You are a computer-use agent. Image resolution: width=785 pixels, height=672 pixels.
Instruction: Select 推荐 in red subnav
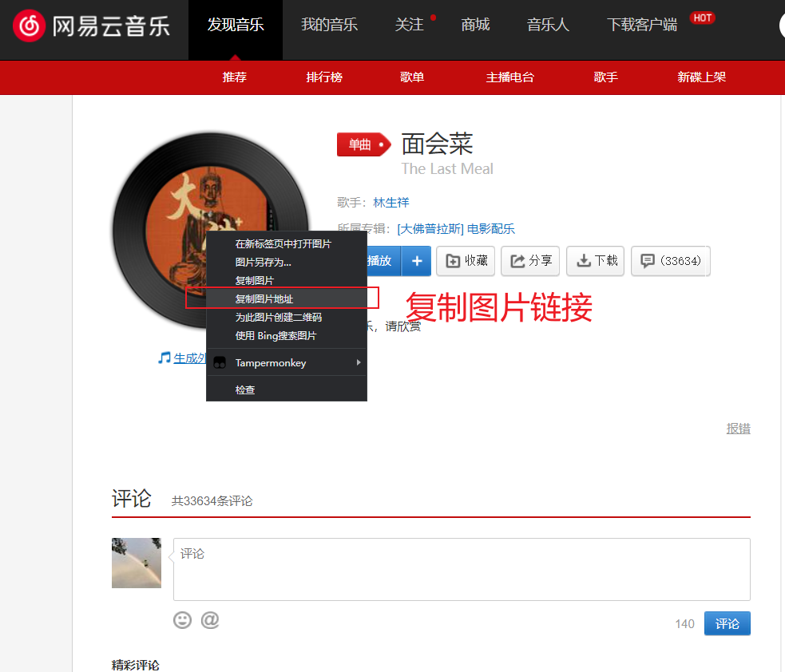tap(234, 77)
